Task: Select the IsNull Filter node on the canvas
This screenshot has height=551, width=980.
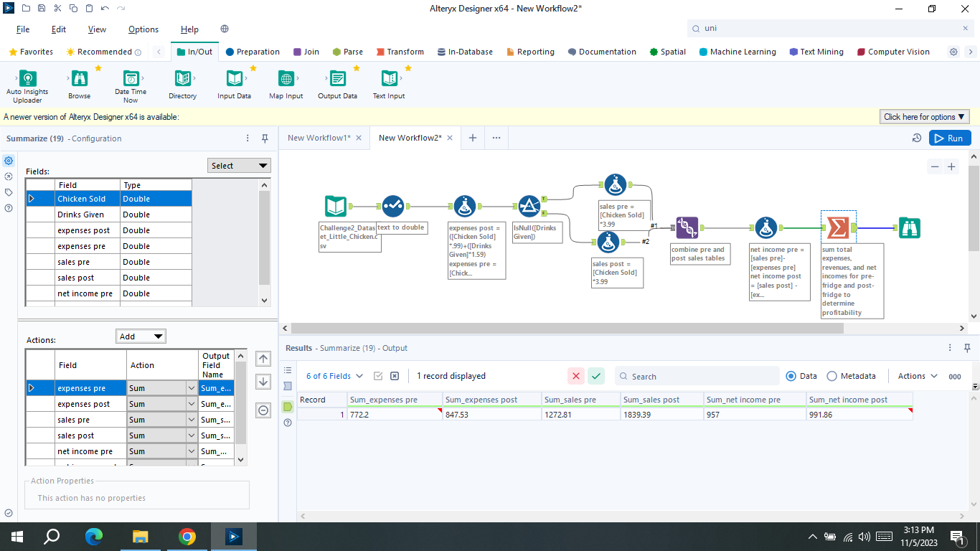Action: click(x=529, y=207)
